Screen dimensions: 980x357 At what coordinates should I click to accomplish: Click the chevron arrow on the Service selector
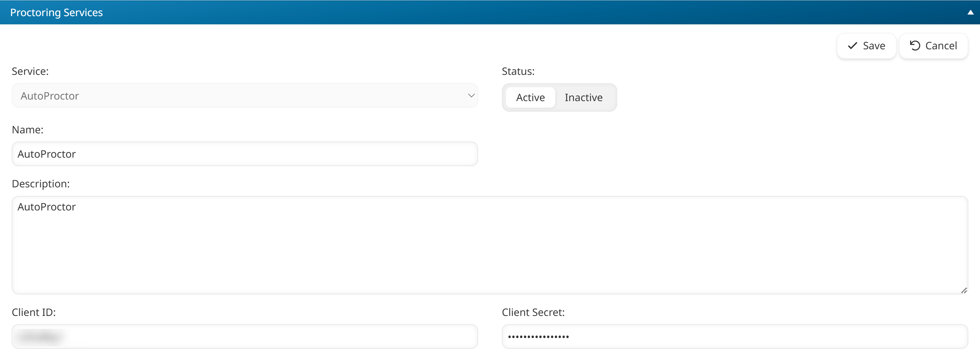(x=471, y=95)
